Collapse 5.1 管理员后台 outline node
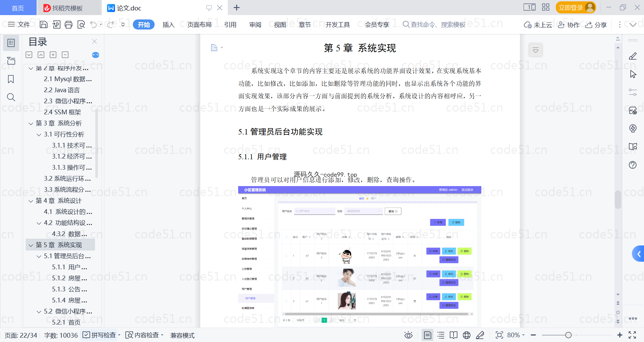This screenshot has width=644, height=342. coord(39,256)
